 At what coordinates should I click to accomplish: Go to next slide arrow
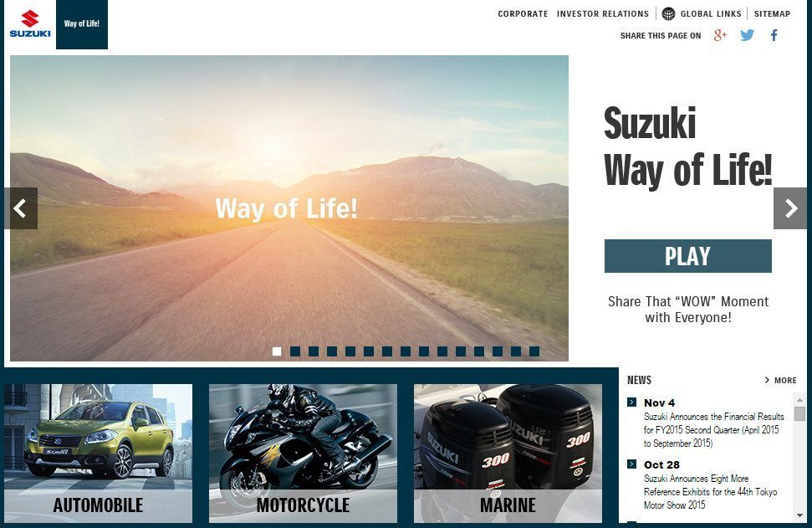(x=790, y=208)
